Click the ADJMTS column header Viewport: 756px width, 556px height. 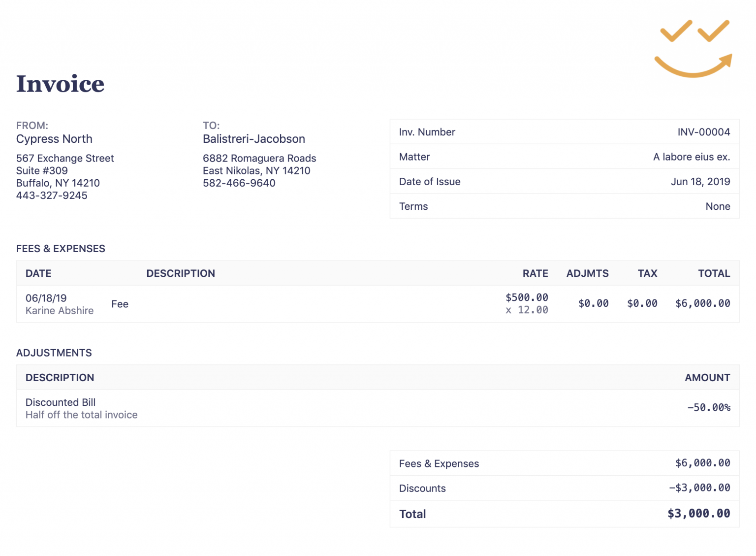click(x=587, y=273)
